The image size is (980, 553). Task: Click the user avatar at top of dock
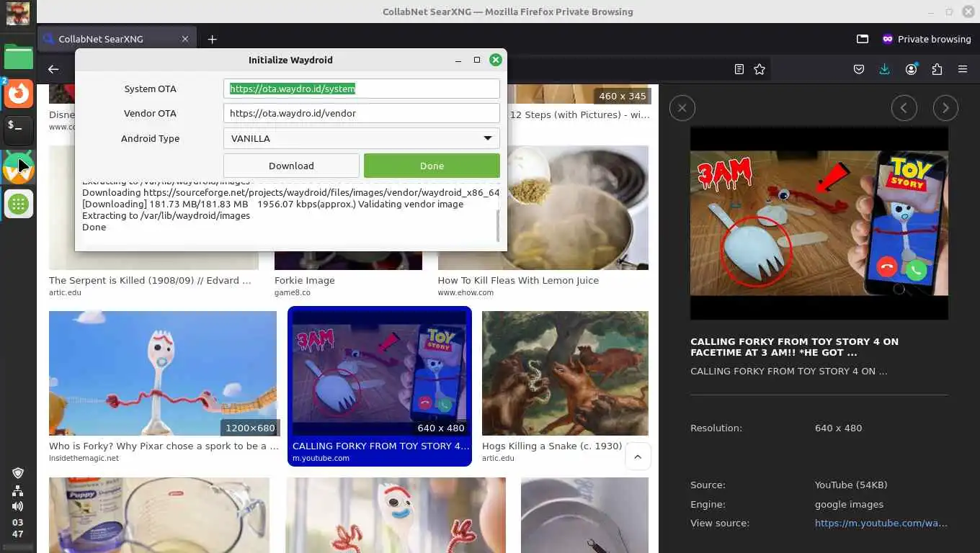(x=18, y=14)
